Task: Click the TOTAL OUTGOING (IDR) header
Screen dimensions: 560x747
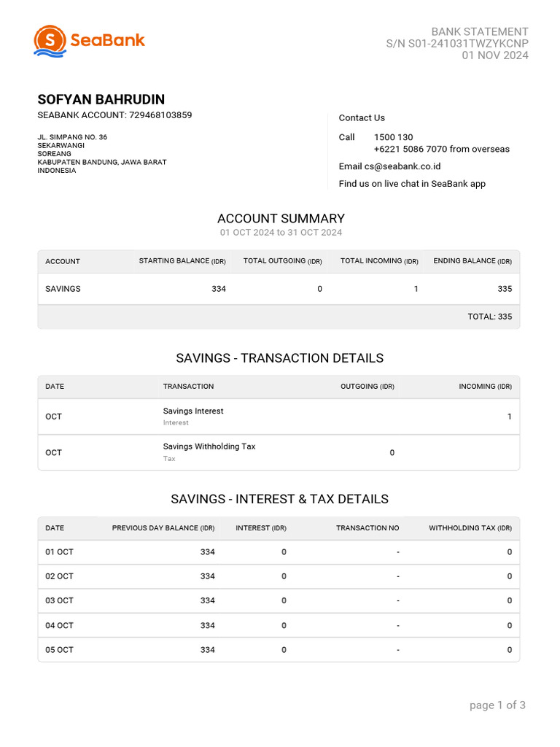Action: pos(282,261)
